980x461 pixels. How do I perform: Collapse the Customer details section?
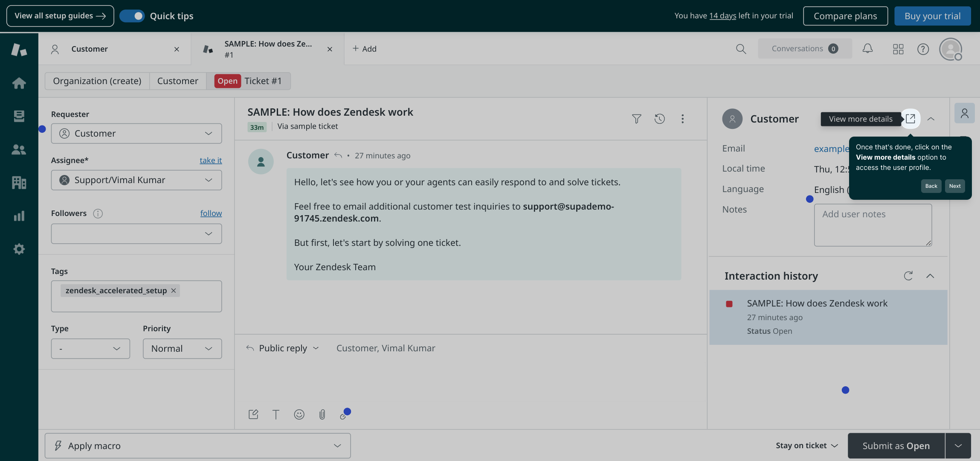point(931,119)
